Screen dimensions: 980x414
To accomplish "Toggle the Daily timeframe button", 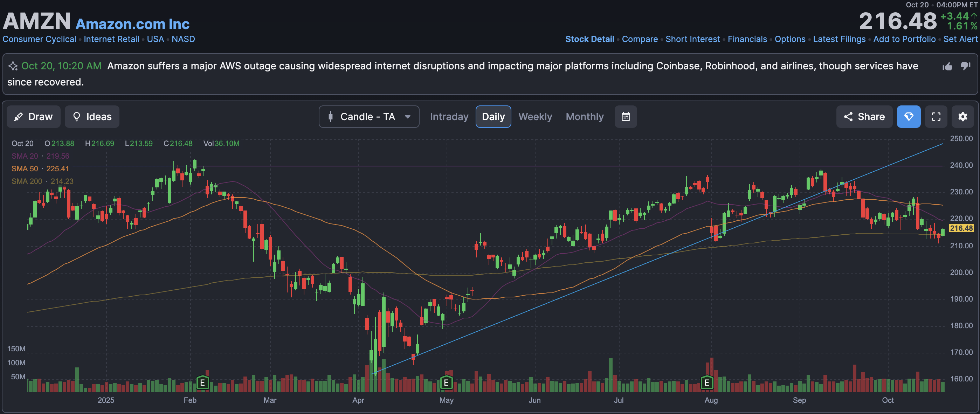I will (493, 116).
